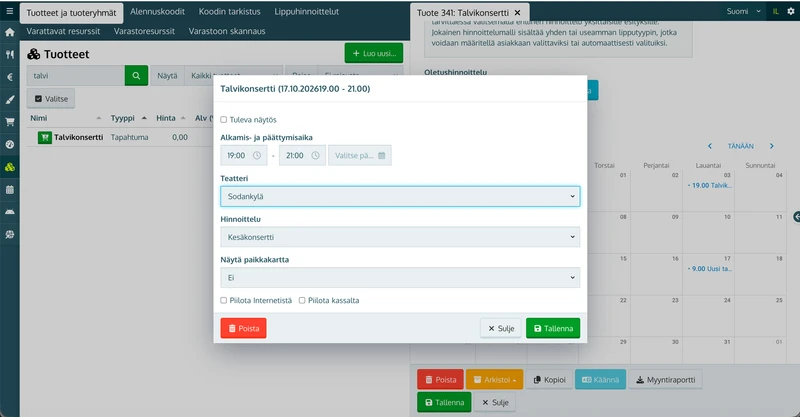Open the Näytä paikkakartta dropdown
Viewport: 800px width, 417px height.
pyautogui.click(x=400, y=278)
